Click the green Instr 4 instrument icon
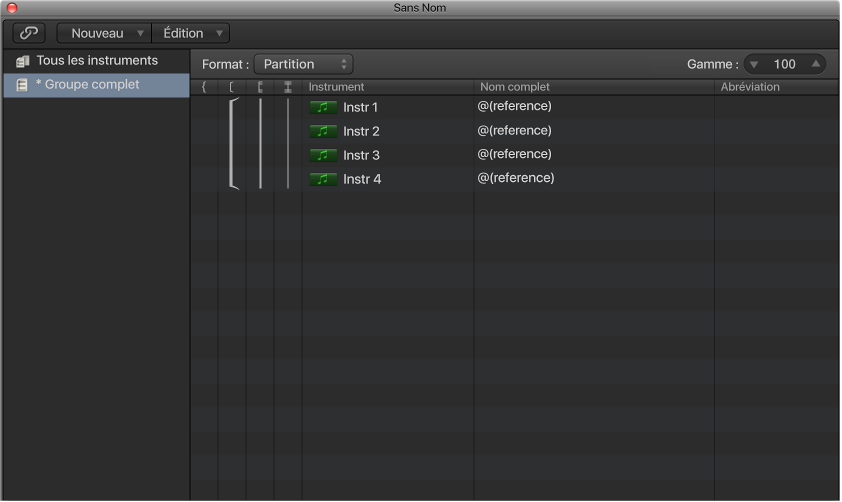 [323, 179]
